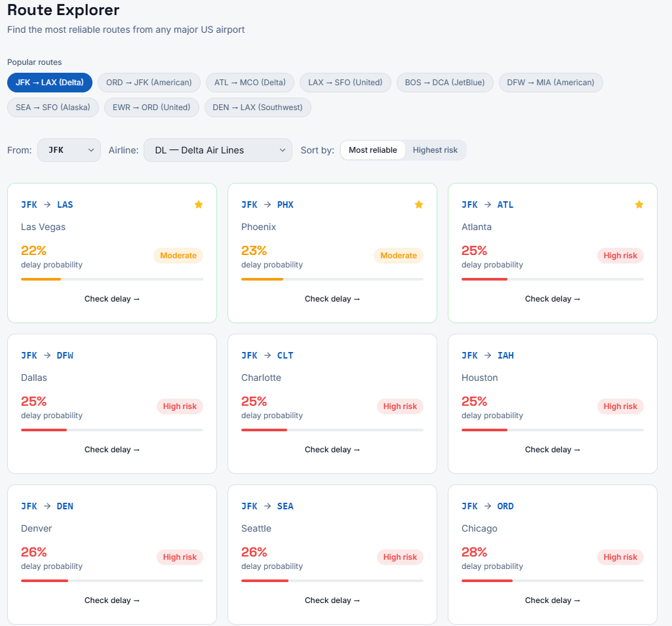672x626 pixels.
Task: Click the Houston city name
Action: 479,378
